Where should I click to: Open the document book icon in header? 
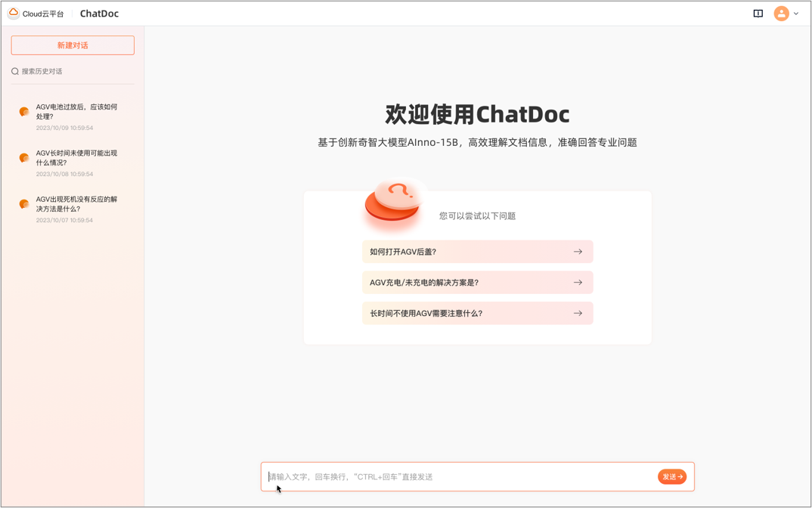pyautogui.click(x=758, y=14)
